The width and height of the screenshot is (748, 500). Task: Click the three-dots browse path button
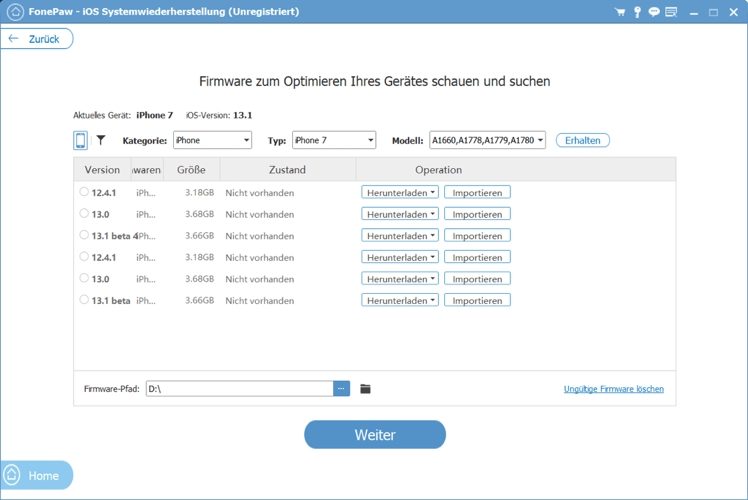click(341, 388)
